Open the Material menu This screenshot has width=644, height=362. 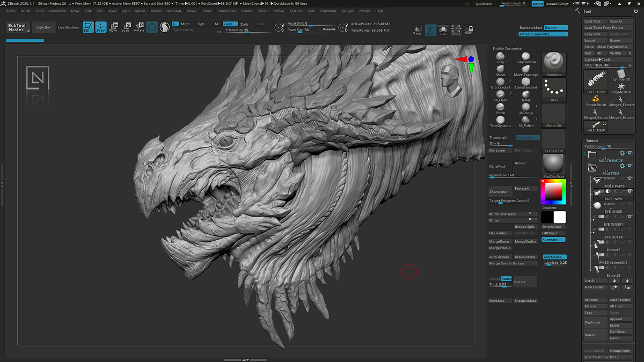tap(174, 11)
